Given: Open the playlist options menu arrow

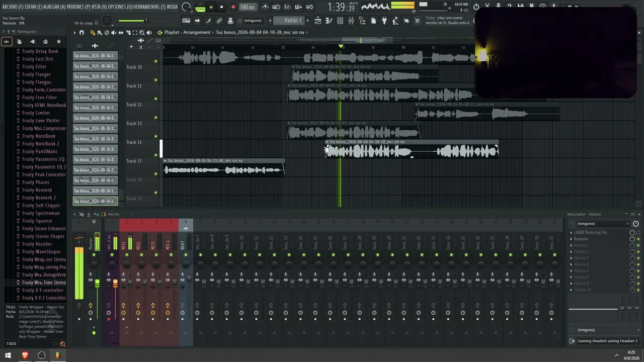Looking at the screenshot, I should click(74, 33).
